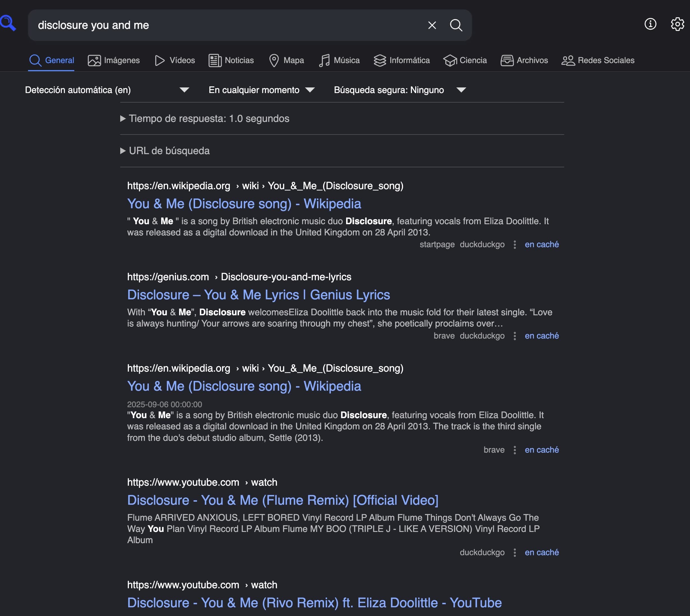Select the Noticias tab
The image size is (690, 616).
point(231,60)
